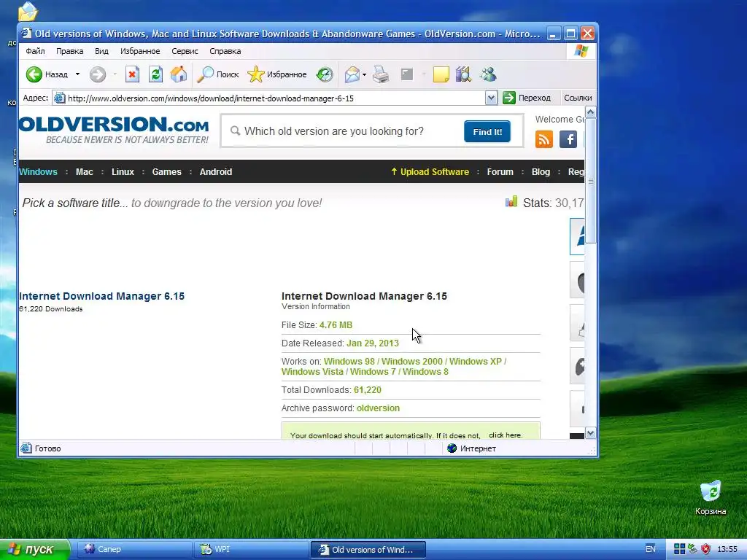Click the Stats bar chart icon

(511, 201)
